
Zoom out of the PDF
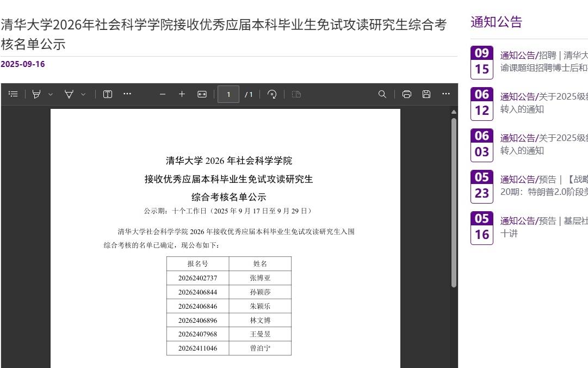162,94
